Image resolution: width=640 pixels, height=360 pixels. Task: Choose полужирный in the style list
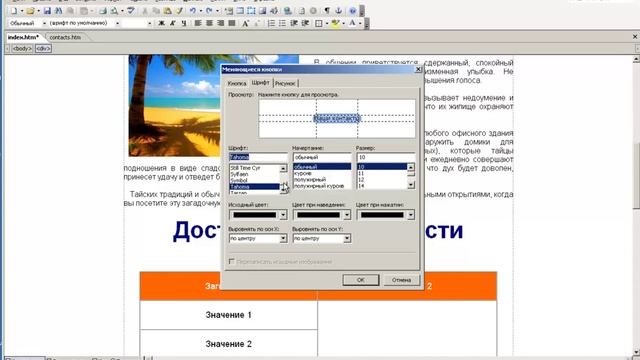310,180
